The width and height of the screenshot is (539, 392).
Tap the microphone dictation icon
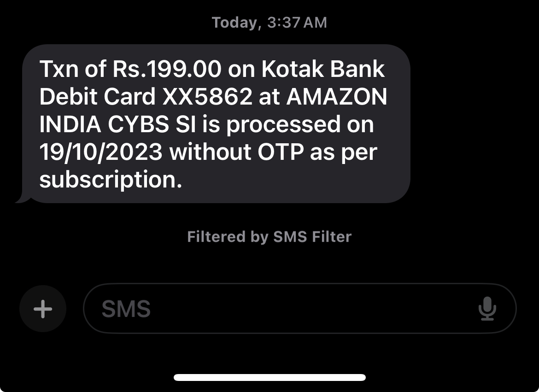[x=487, y=309]
